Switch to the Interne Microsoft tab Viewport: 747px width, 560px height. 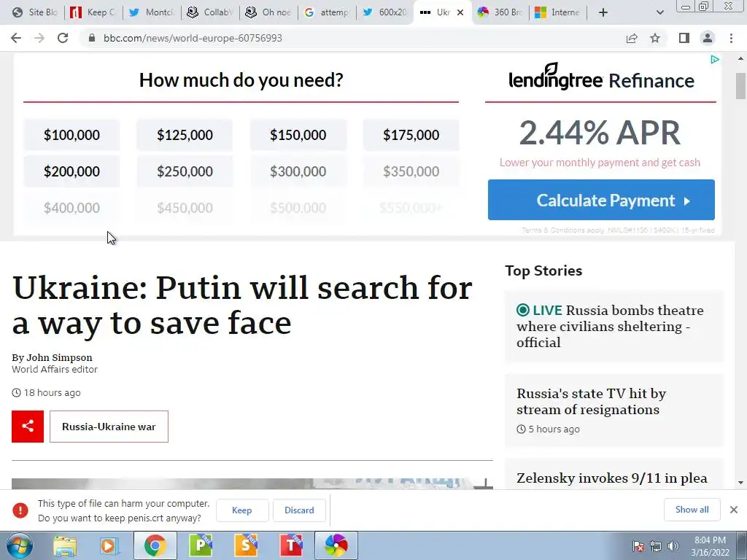[558, 12]
